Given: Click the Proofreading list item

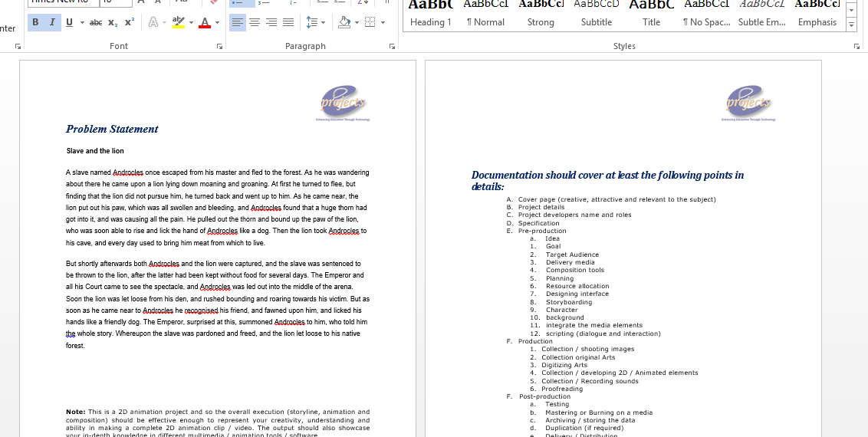Looking at the screenshot, I should tap(562, 389).
